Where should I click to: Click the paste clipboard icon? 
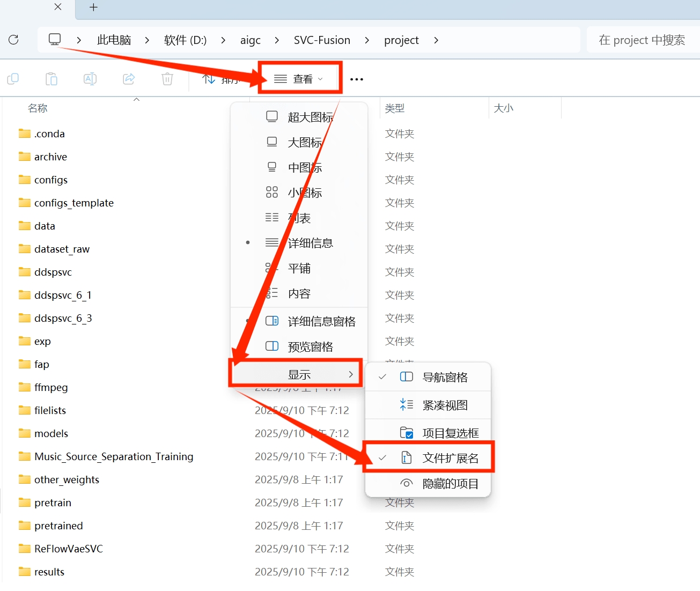point(51,79)
